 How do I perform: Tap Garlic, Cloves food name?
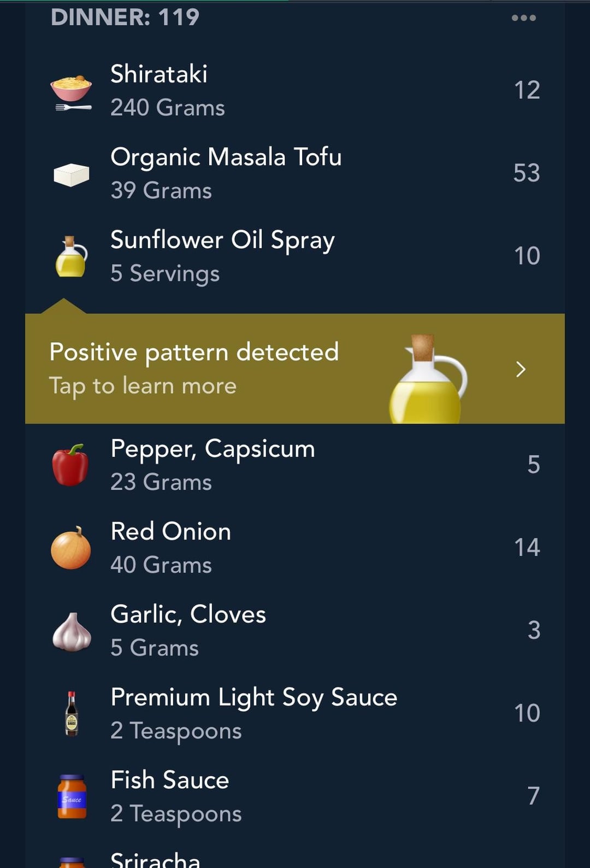(188, 614)
